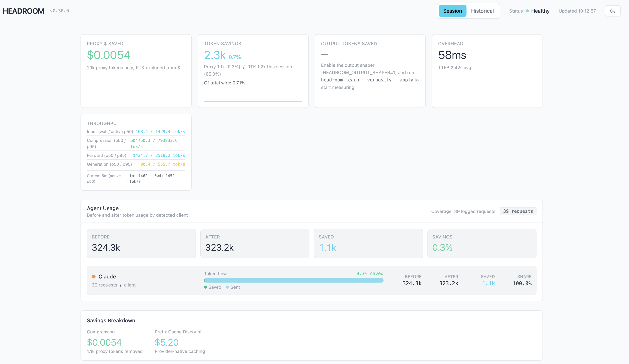
Task: Click the Token flow progress bar
Action: pos(293,280)
